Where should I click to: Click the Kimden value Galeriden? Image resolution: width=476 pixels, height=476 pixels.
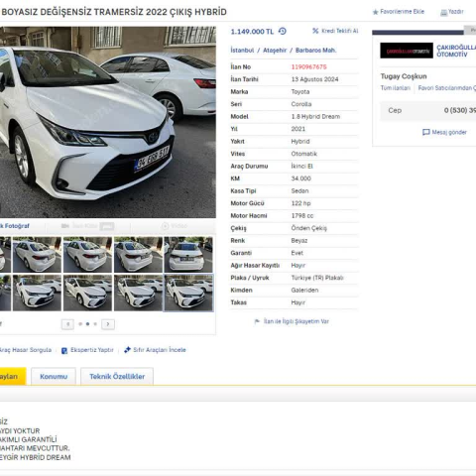pyautogui.click(x=304, y=291)
